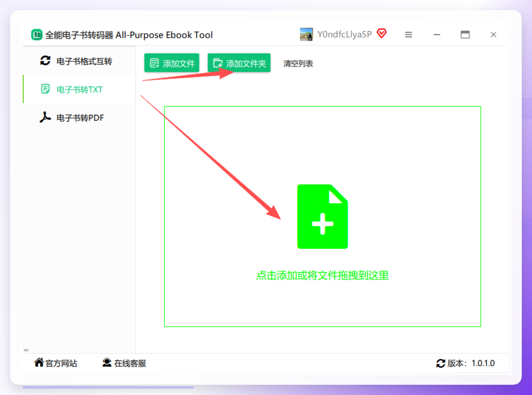Viewport: 532px width, 395px height.
Task: Click the green add-file plus icon
Action: [x=322, y=216]
